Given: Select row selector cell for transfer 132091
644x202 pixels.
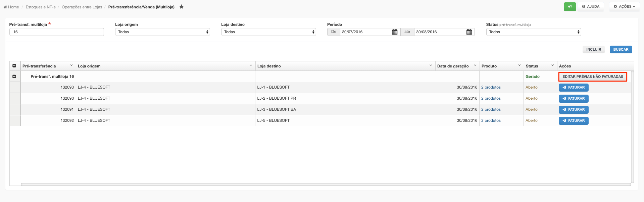Looking at the screenshot, I should 15,110.
